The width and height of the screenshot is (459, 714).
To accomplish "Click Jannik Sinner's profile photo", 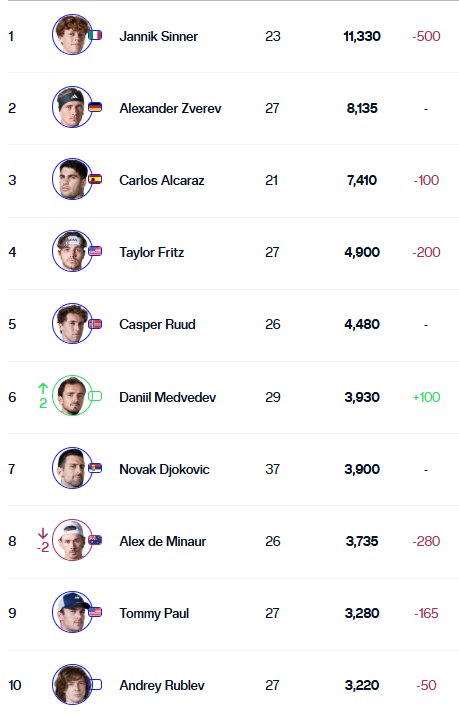I will click(72, 35).
